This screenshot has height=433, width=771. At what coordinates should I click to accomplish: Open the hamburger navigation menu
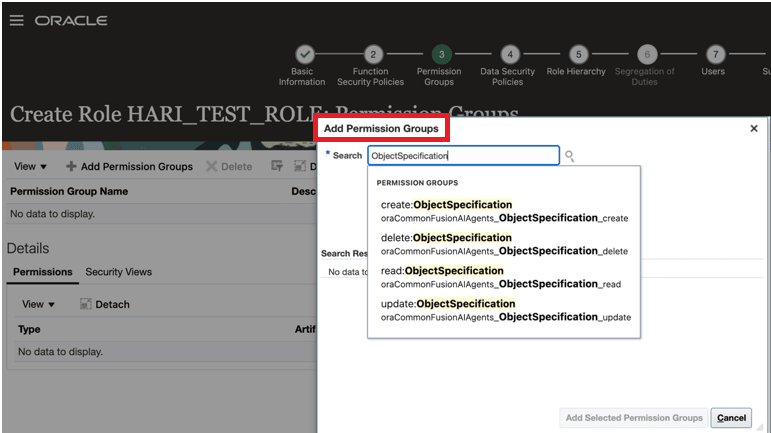click(16, 21)
